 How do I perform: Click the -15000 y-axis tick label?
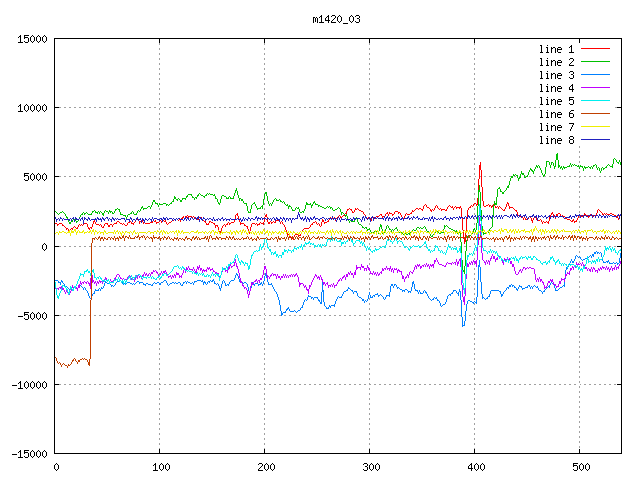(28, 453)
